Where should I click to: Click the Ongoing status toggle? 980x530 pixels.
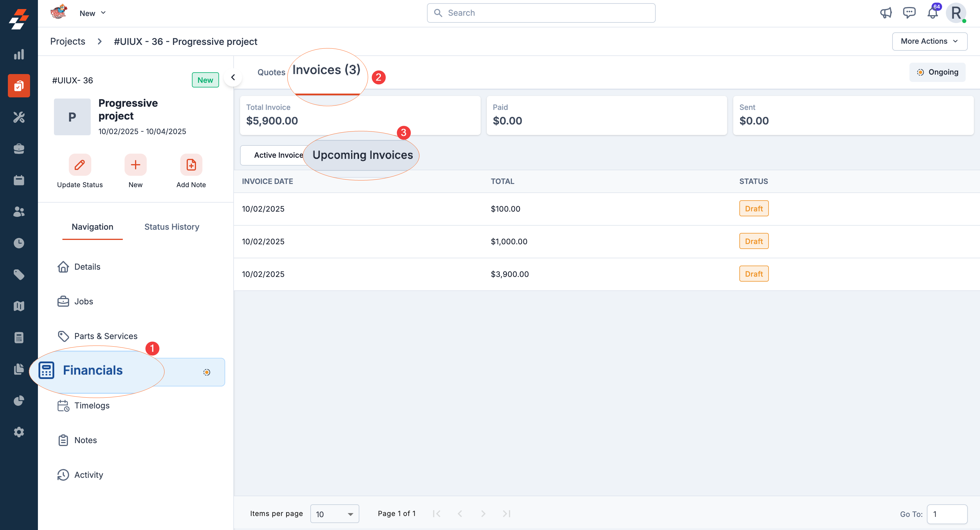pyautogui.click(x=937, y=72)
